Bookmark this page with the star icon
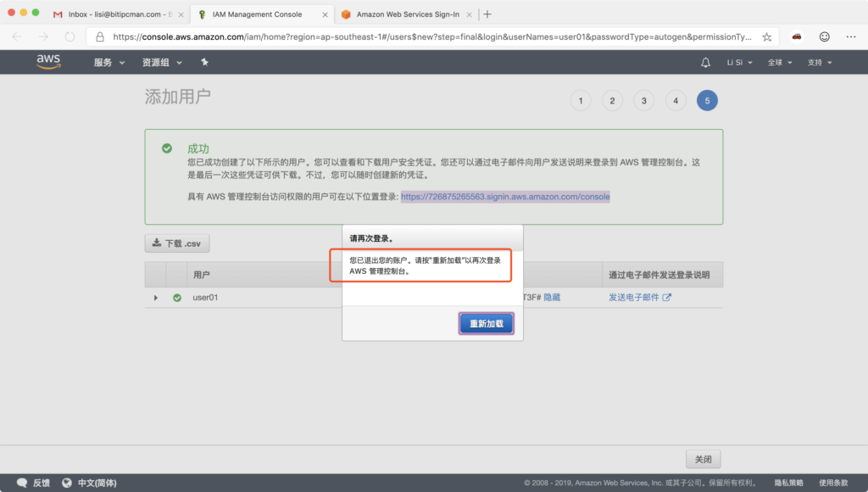 766,37
